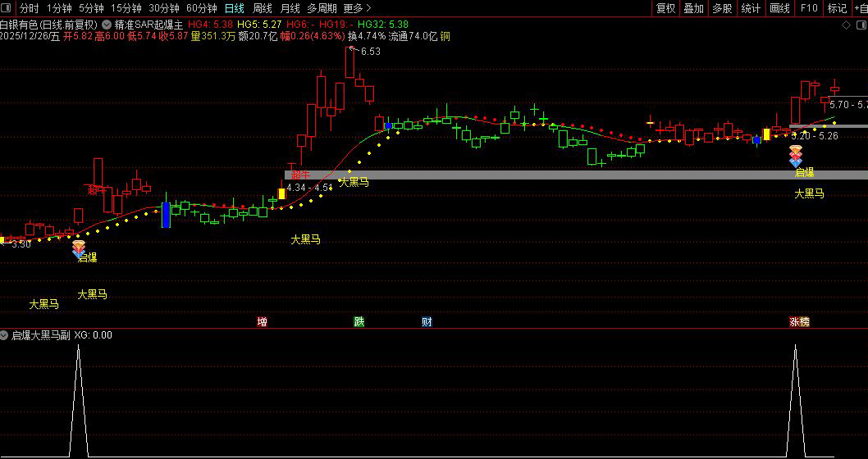This screenshot has height=459, width=868.
Task: Click the 大黑马 label below the right 启爆
Action: click(809, 193)
